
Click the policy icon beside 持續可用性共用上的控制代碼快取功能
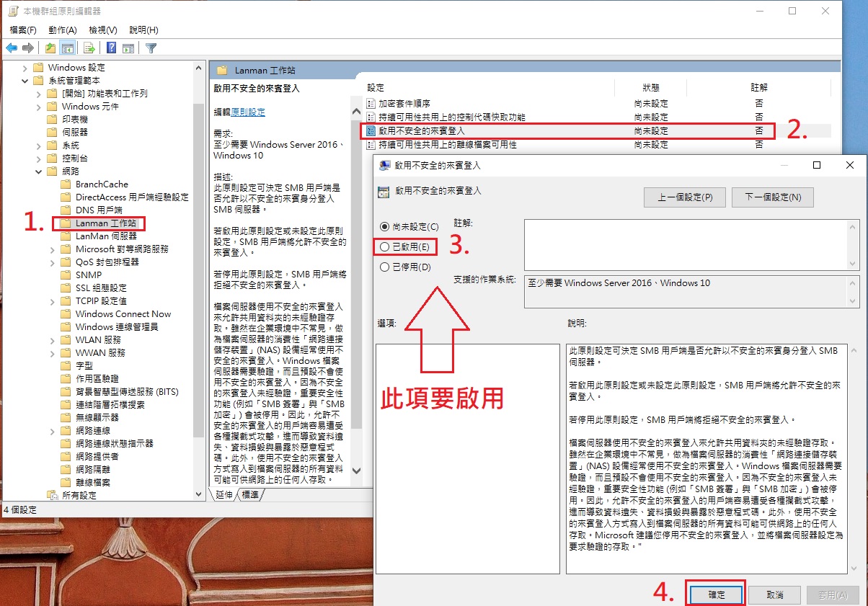point(371,117)
